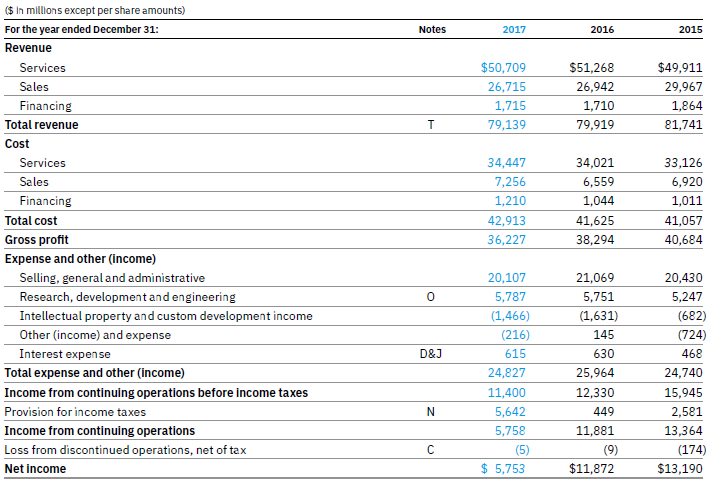Select 2017 Provision for income taxes 5,642
Screen dimensions: 717x480
click(510, 412)
